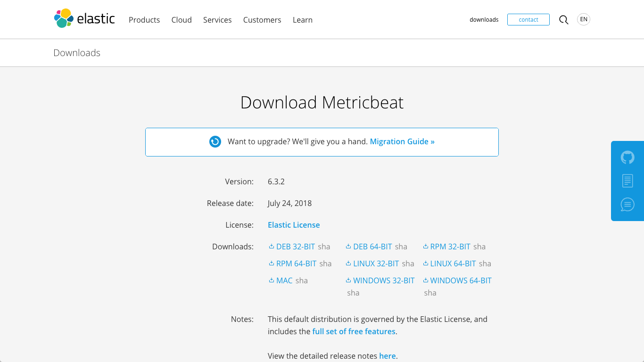Viewport: 644px width, 362px height.
Task: Open the search magnifier icon
Action: tap(563, 20)
